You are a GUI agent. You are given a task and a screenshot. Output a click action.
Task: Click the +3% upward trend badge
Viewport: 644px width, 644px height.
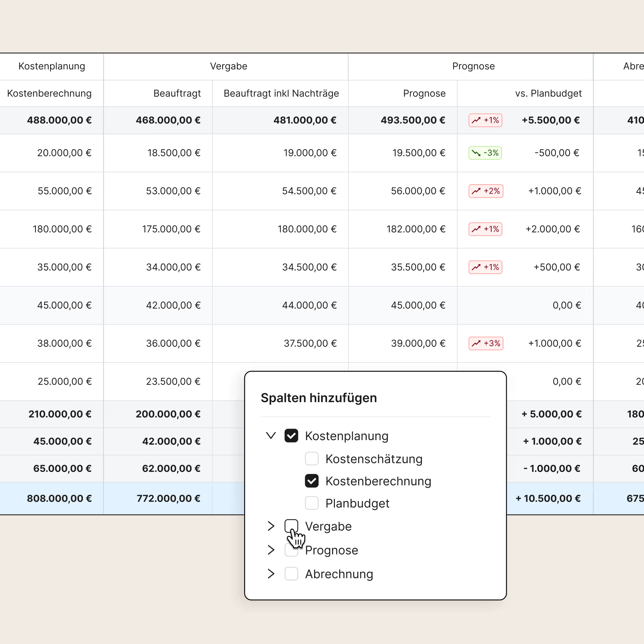(486, 343)
